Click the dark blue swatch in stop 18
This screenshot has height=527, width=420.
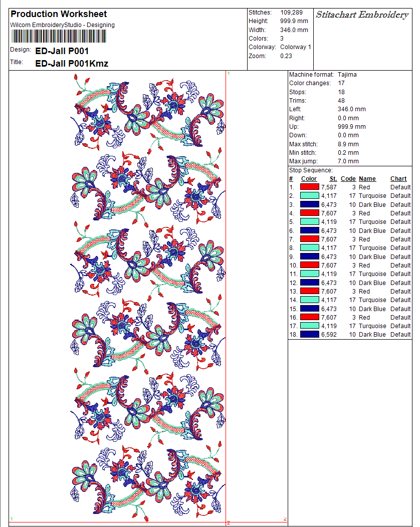pyautogui.click(x=309, y=335)
